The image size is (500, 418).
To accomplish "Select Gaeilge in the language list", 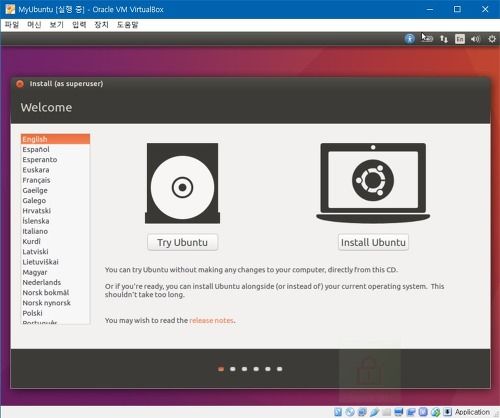I will (x=55, y=190).
